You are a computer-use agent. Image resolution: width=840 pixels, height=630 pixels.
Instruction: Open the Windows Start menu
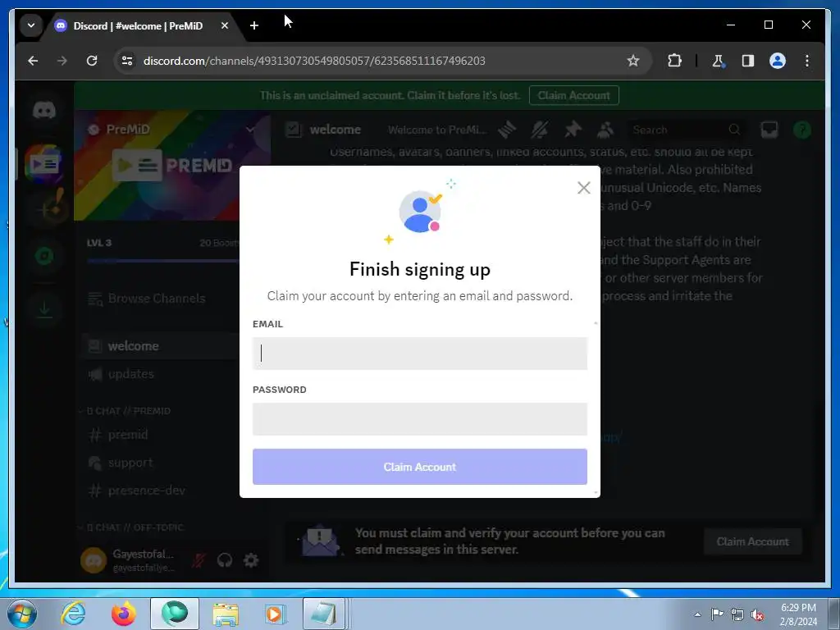pyautogui.click(x=22, y=614)
